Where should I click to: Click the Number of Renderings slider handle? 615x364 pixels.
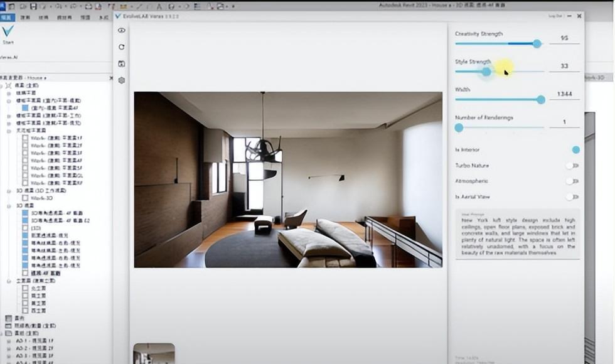(x=459, y=127)
